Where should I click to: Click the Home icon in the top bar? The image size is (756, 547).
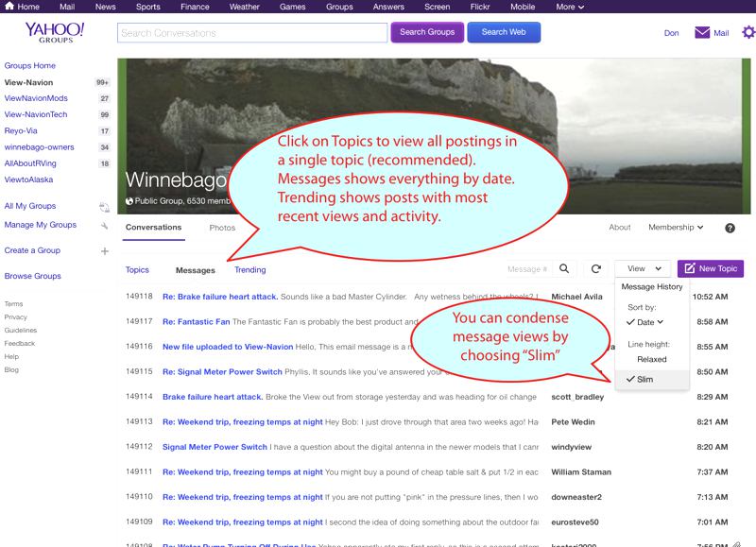10,7
